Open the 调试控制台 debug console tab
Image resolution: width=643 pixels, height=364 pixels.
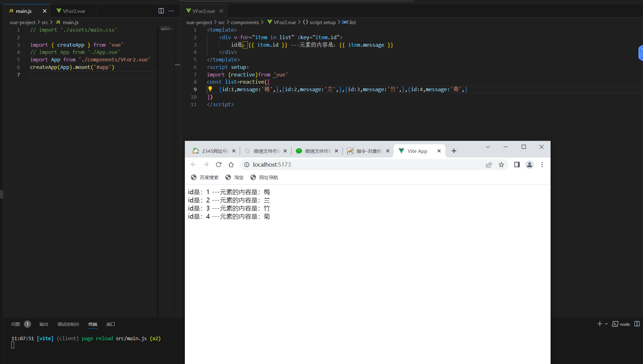point(68,324)
